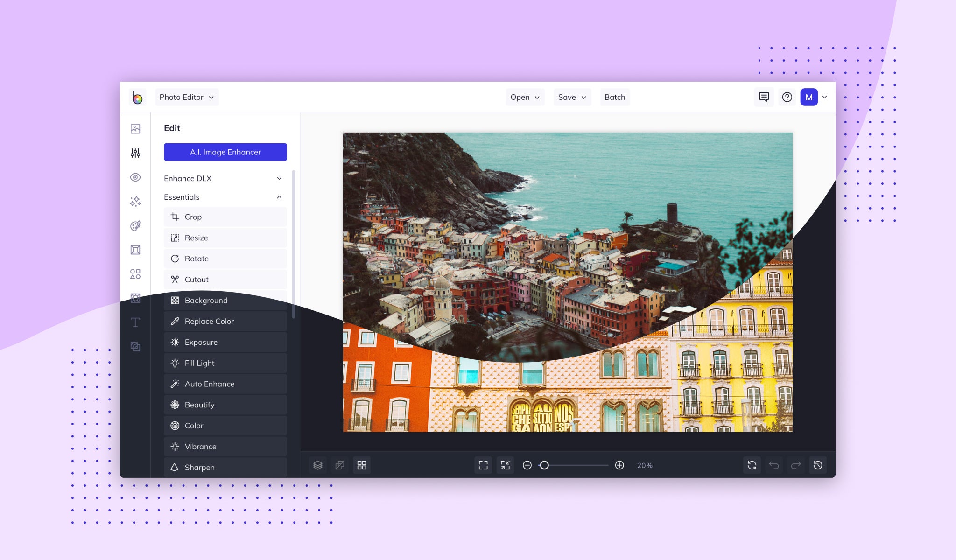The height and width of the screenshot is (560, 956).
Task: Collapse the Essentials section
Action: point(279,197)
